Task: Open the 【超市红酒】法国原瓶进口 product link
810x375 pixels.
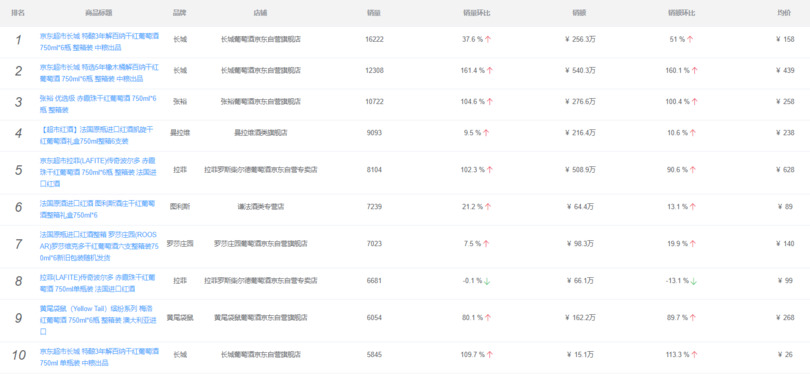Action: tap(96, 135)
